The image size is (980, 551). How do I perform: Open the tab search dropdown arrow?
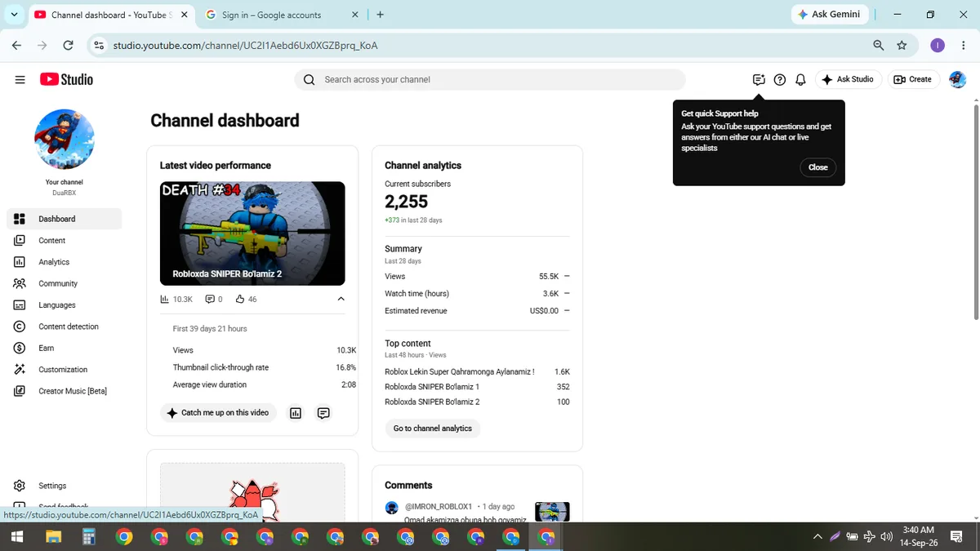(x=14, y=15)
